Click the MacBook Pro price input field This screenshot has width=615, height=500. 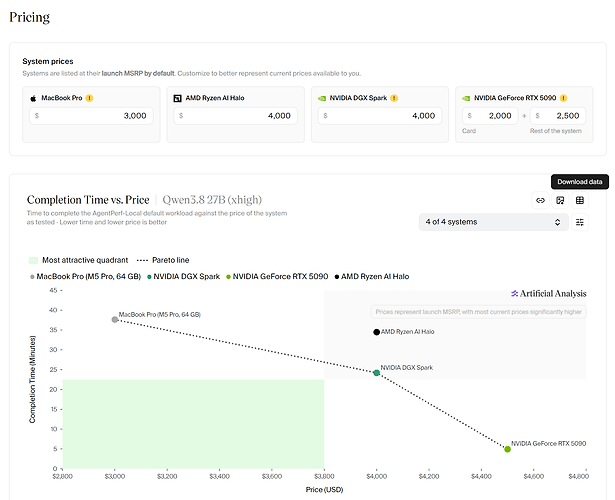point(91,116)
